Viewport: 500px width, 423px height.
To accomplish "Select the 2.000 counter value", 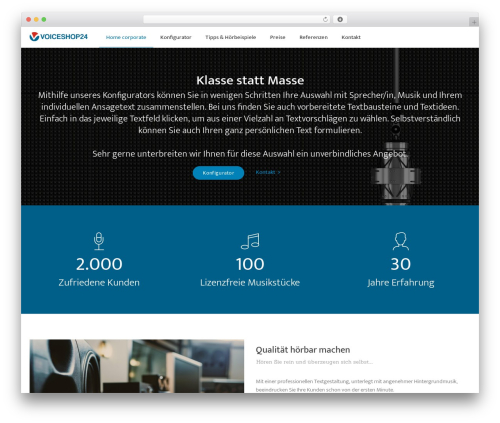I will point(99,264).
